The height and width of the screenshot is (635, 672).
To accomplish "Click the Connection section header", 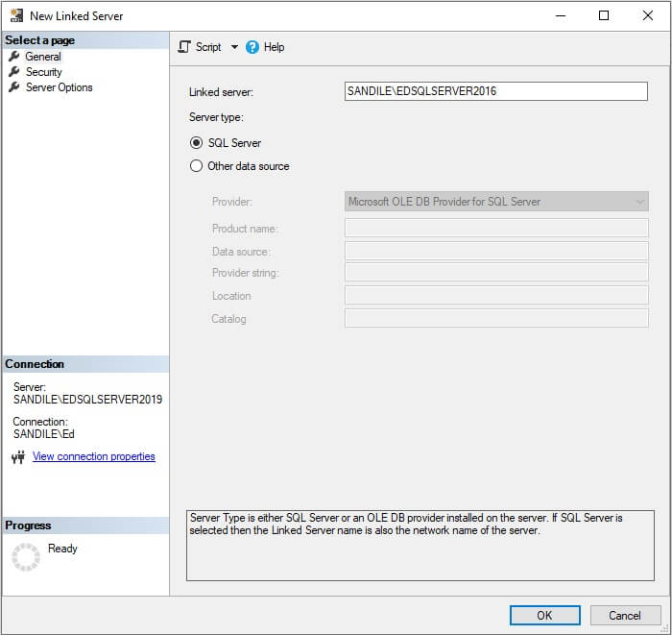I will point(85,364).
